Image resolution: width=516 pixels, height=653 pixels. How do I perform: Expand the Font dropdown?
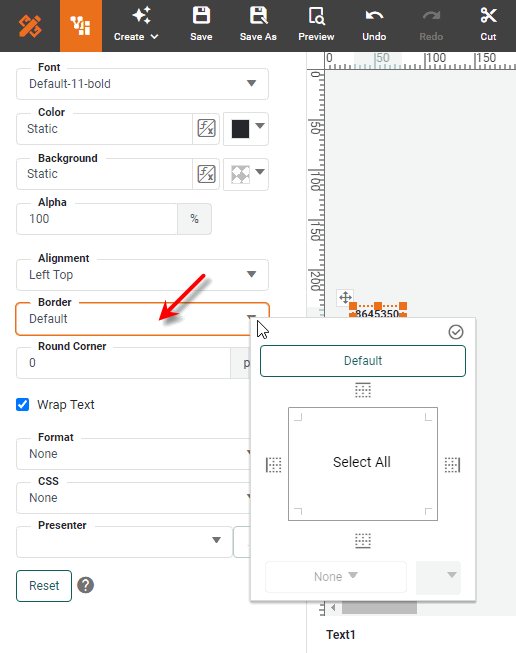tap(142, 84)
